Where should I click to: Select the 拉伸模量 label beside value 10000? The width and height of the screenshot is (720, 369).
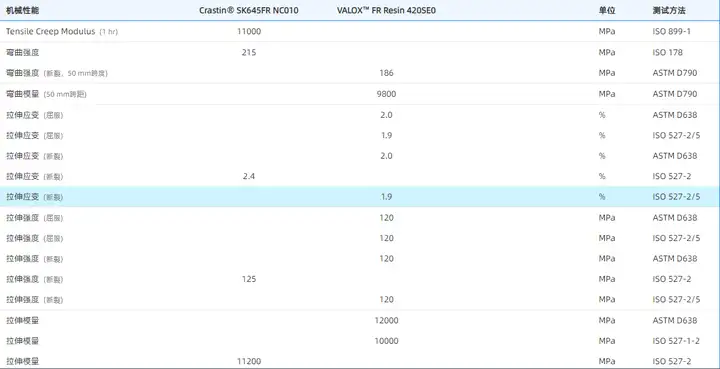click(x=22, y=341)
